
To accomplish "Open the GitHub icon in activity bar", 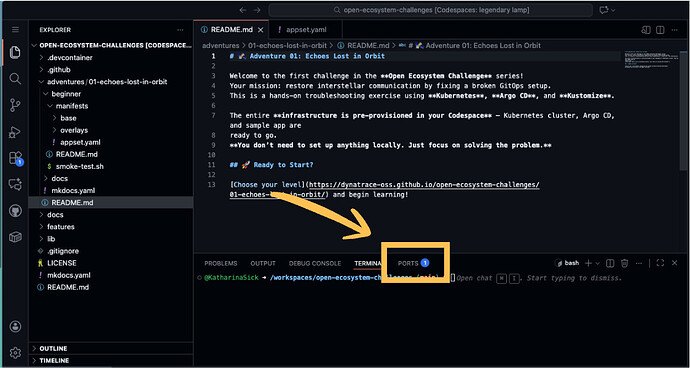I will pyautogui.click(x=15, y=211).
